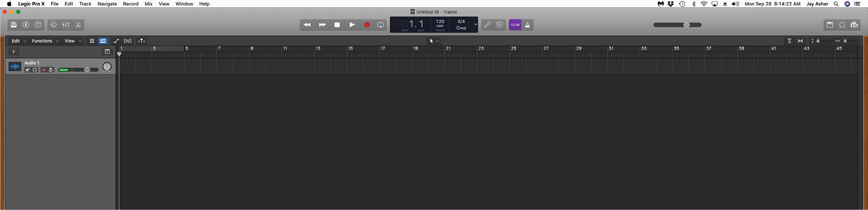Mute the Audio 1 track
This screenshot has height=210, width=868.
[27, 70]
